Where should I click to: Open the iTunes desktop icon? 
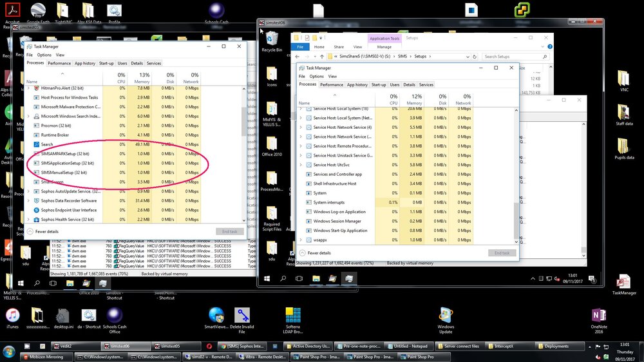tap(12, 318)
